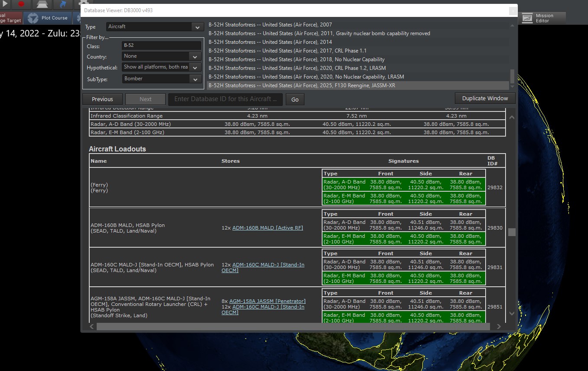The height and width of the screenshot is (371, 588).
Task: Open ADM-160C MALD-J link in HSAB Pylon row
Action: point(264,267)
